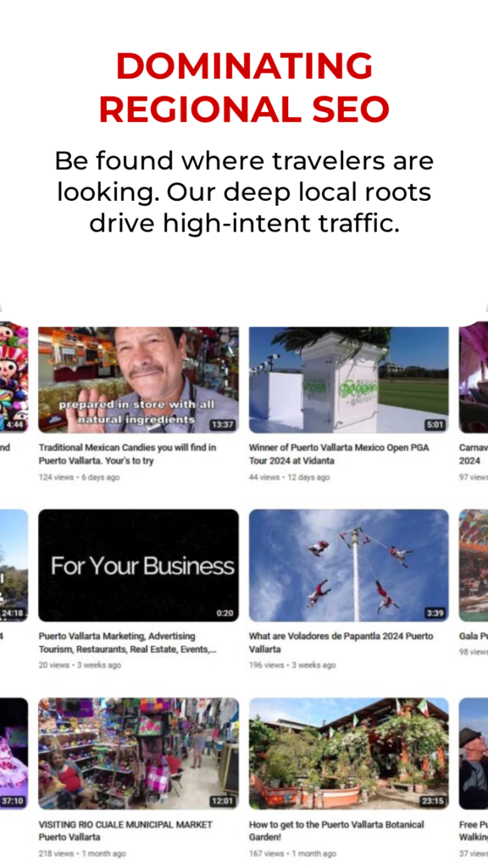
Task: Open the Traditional Mexican Candies video thumbnail
Action: pos(138,379)
